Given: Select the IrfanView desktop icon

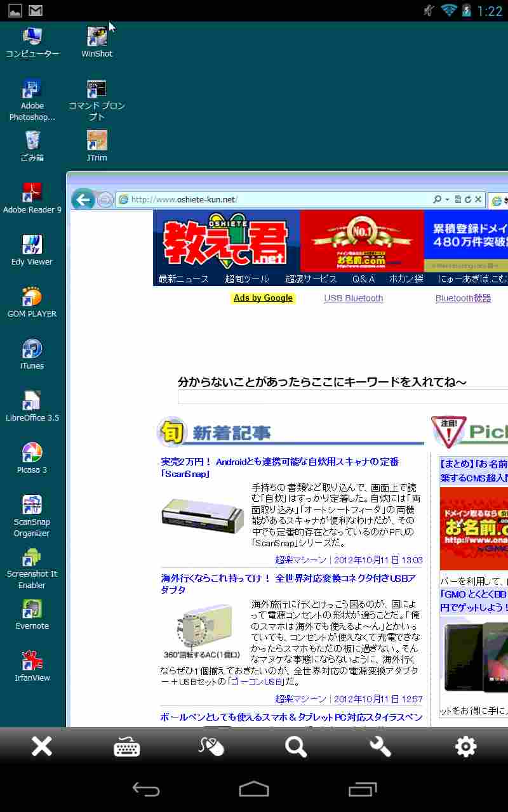Looking at the screenshot, I should click(32, 667).
